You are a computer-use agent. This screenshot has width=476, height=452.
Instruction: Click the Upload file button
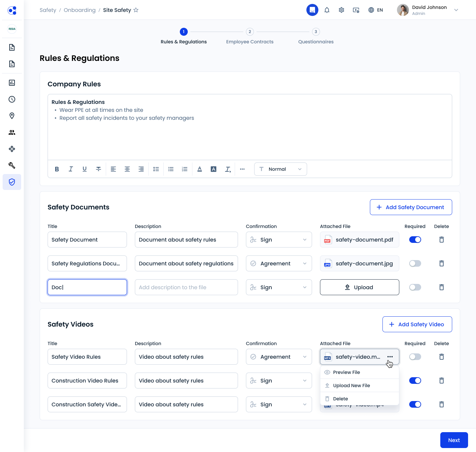click(x=360, y=287)
